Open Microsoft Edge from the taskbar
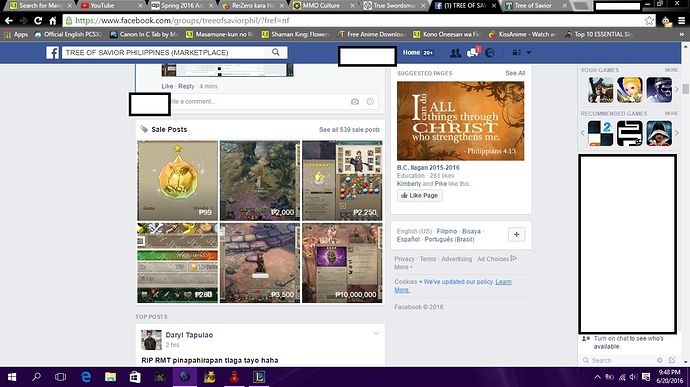Image resolution: width=690 pixels, height=387 pixels. [x=86, y=377]
